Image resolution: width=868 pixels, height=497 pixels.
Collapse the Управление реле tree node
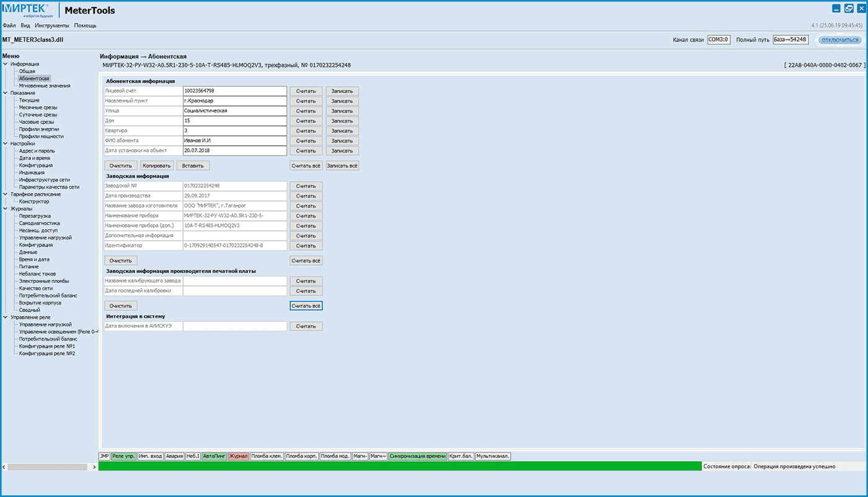click(6, 317)
